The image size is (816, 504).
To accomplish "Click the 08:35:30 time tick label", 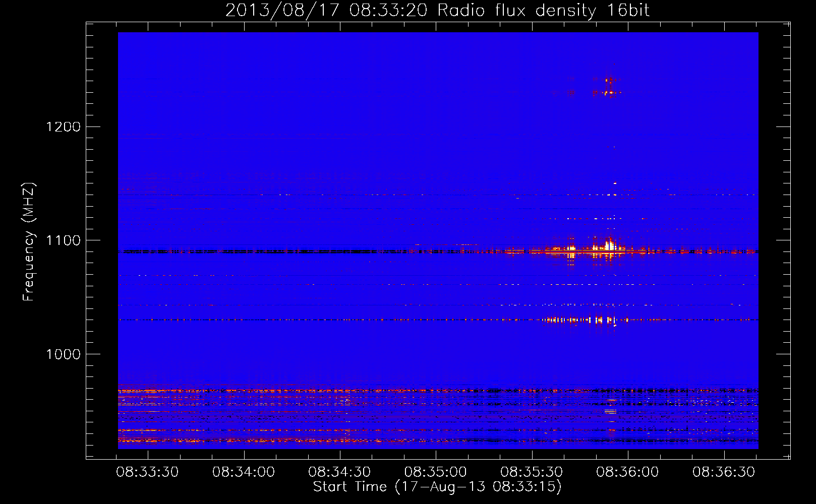I will (532, 472).
